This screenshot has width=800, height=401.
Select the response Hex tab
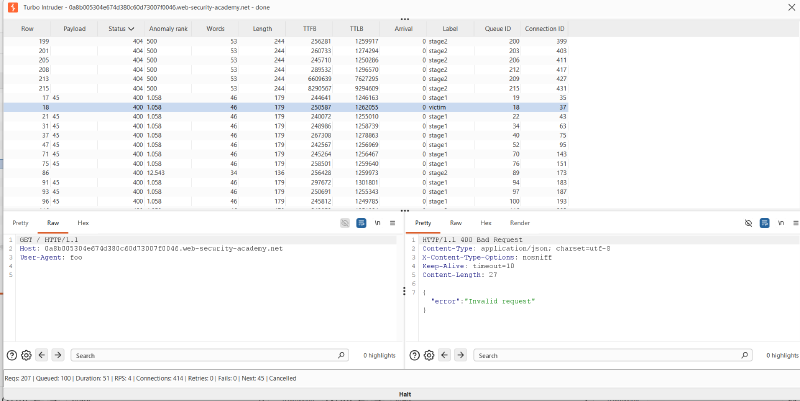pos(486,223)
